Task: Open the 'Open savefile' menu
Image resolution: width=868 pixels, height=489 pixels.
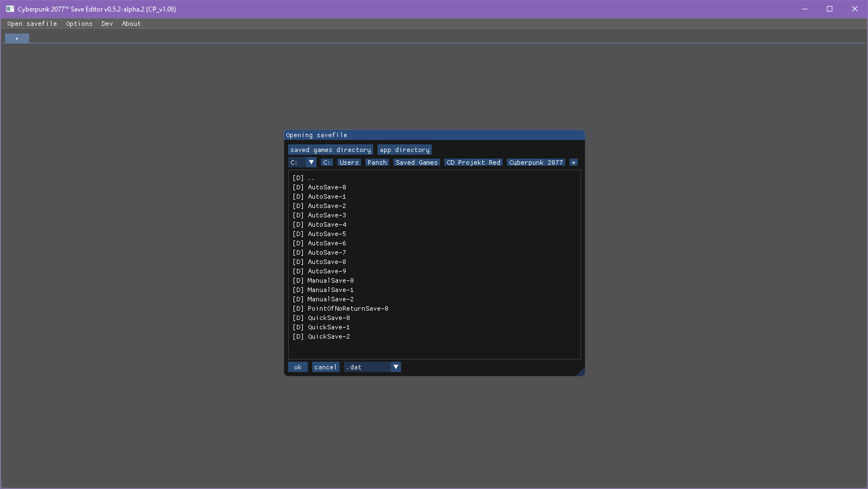Action: pyautogui.click(x=32, y=24)
